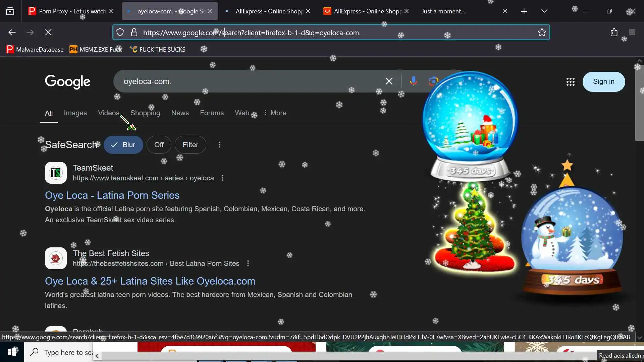Image resolution: width=644 pixels, height=362 pixels.
Task: Open SafeSearch three-dot options menu
Action: 219,145
